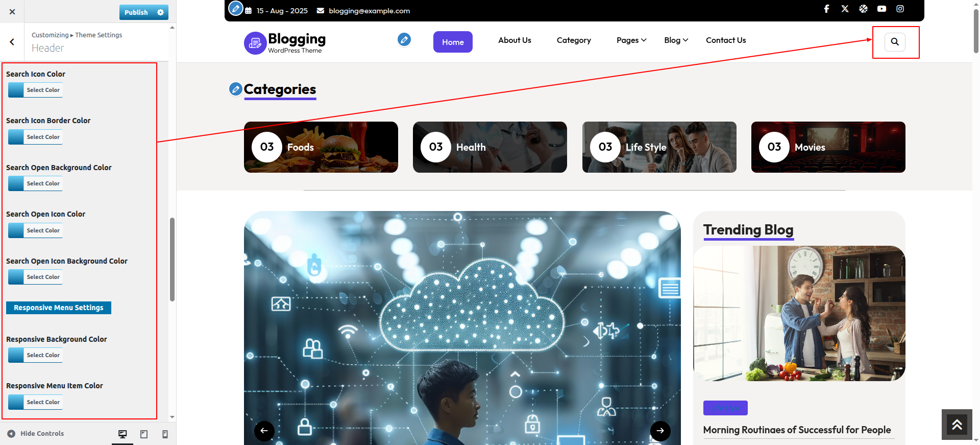
Task: Open the Facebook social icon
Action: click(826, 9)
